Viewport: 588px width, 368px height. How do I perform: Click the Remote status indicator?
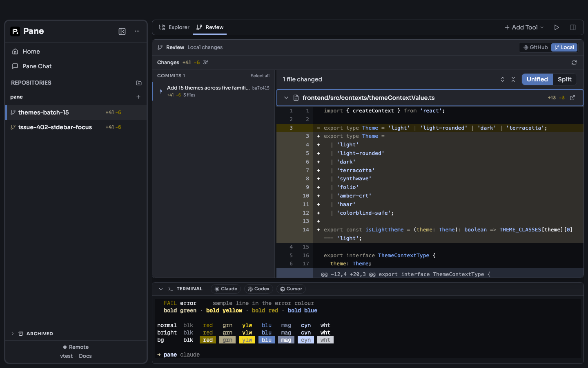pyautogui.click(x=76, y=347)
